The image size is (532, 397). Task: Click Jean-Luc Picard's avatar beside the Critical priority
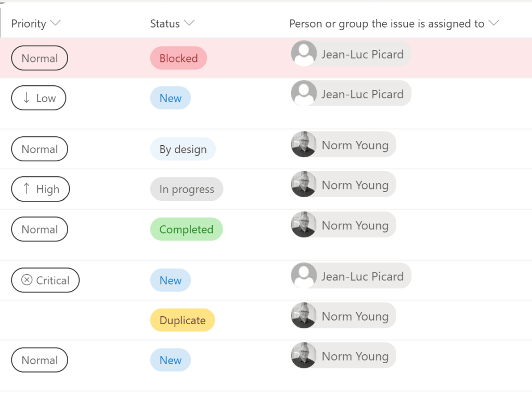(x=304, y=276)
